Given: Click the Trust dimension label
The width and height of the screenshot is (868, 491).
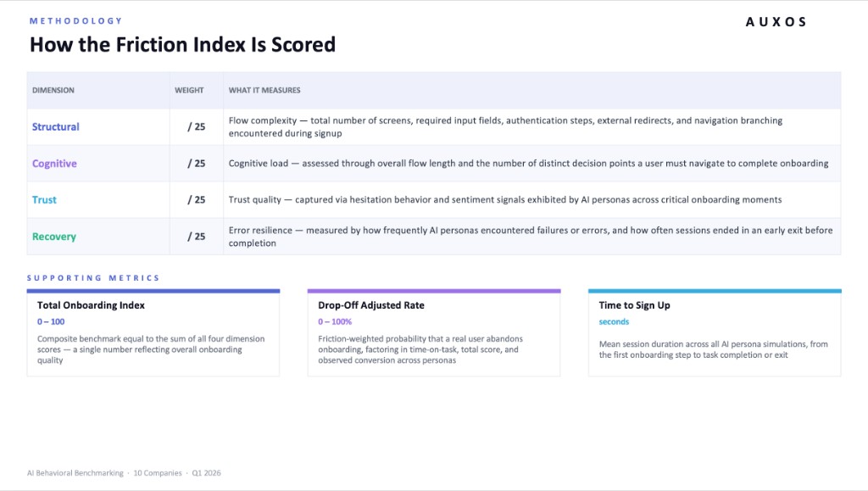Looking at the screenshot, I should pos(44,200).
